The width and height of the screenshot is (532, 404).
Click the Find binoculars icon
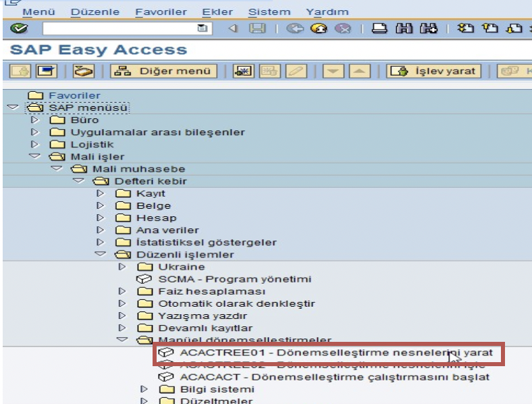404,28
